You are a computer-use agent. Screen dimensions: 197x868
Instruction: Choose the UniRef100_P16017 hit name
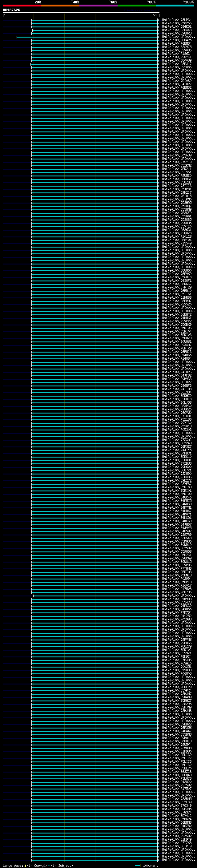177,585
